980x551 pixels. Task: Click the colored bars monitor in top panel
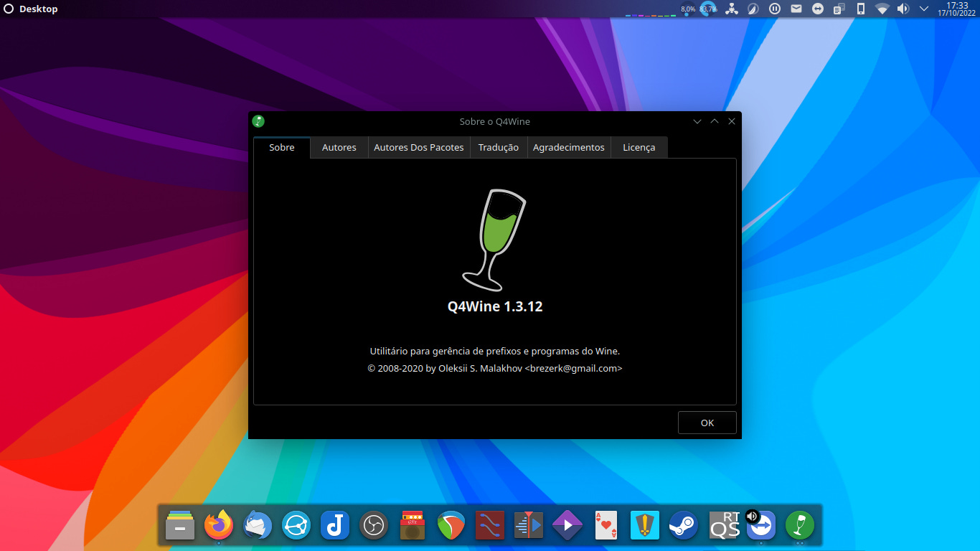(x=650, y=14)
